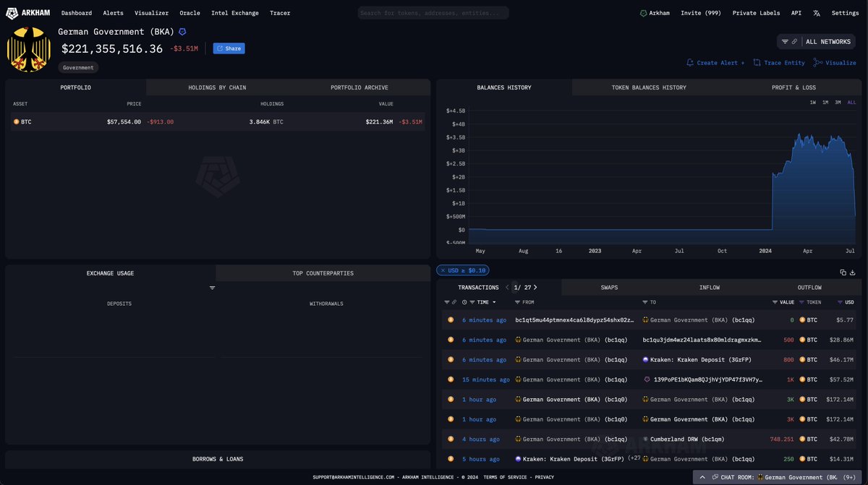Click the Cumberland DRW entity icon

[645, 439]
